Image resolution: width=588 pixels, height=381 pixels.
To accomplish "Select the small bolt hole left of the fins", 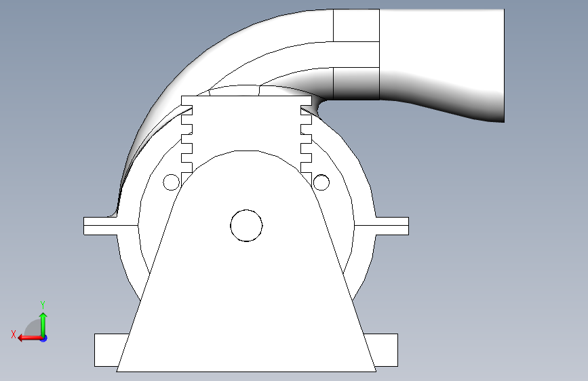I will (x=172, y=182).
